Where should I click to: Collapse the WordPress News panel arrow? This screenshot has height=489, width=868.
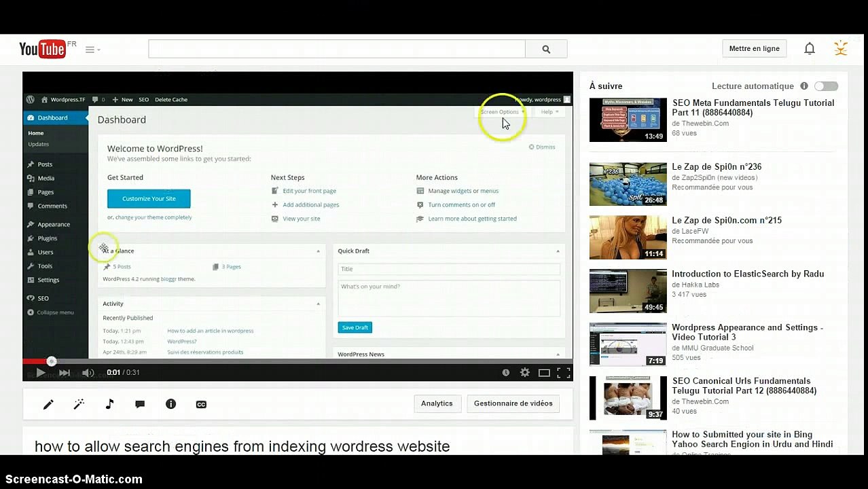click(x=558, y=355)
